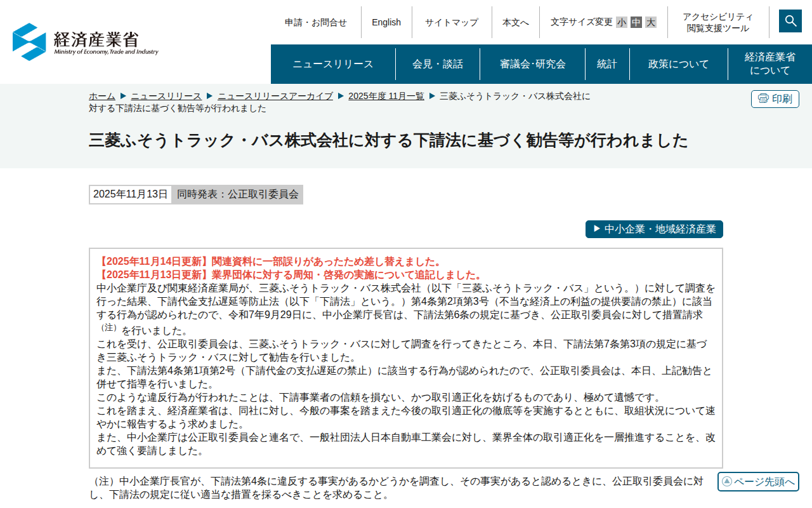Set font size to 中

click(x=636, y=22)
